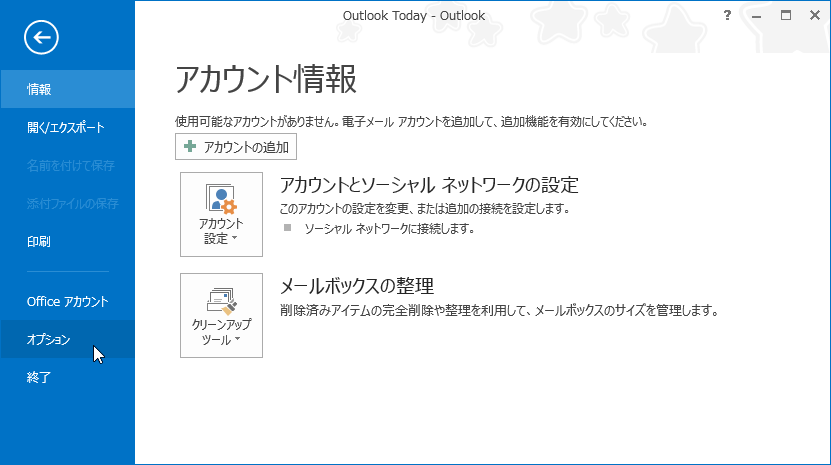Maximize the Outlook window
This screenshot has width=831, height=465.
[785, 15]
